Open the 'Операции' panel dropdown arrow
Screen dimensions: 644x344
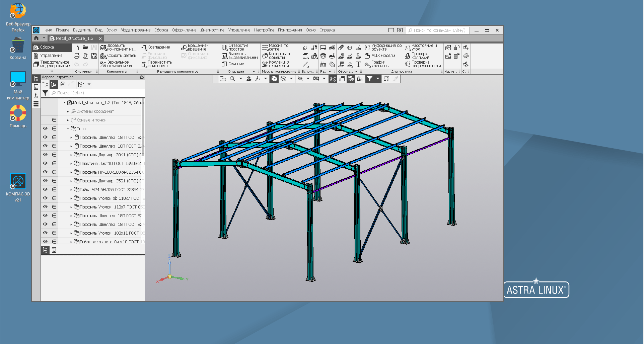(x=254, y=72)
